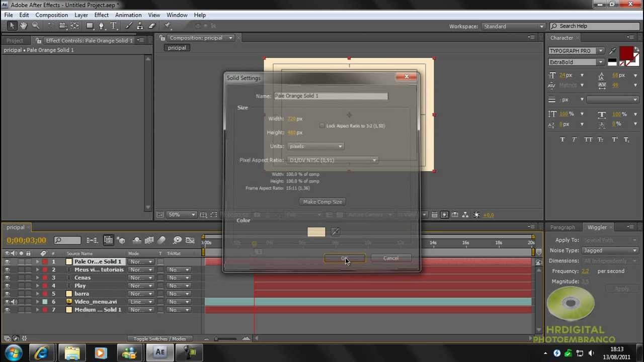
Task: Select the Clone Stamp tool
Action: click(x=140, y=26)
